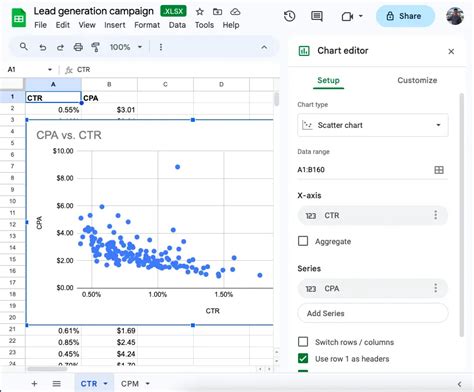Open the Insert menu
The width and height of the screenshot is (474, 392).
115,25
